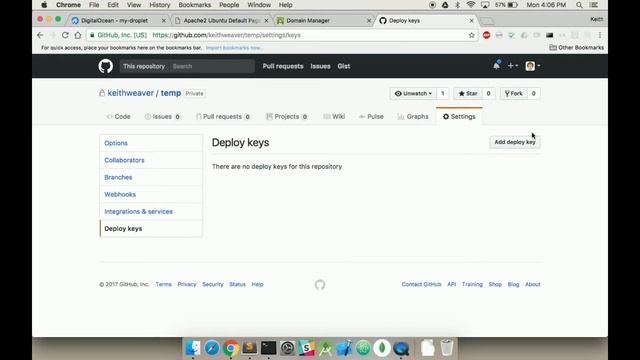Open the Training footer link
The height and width of the screenshot is (360, 640).
[x=472, y=284]
